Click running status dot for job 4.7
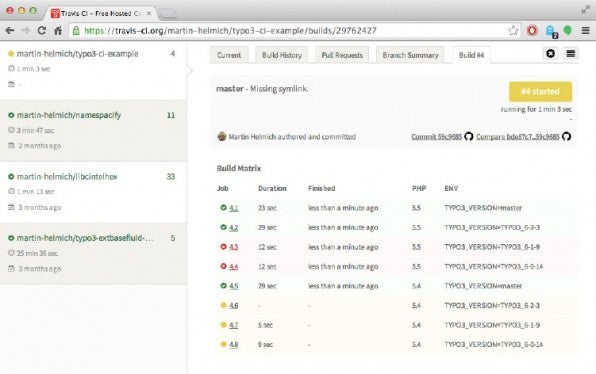596x374 pixels. coord(224,325)
